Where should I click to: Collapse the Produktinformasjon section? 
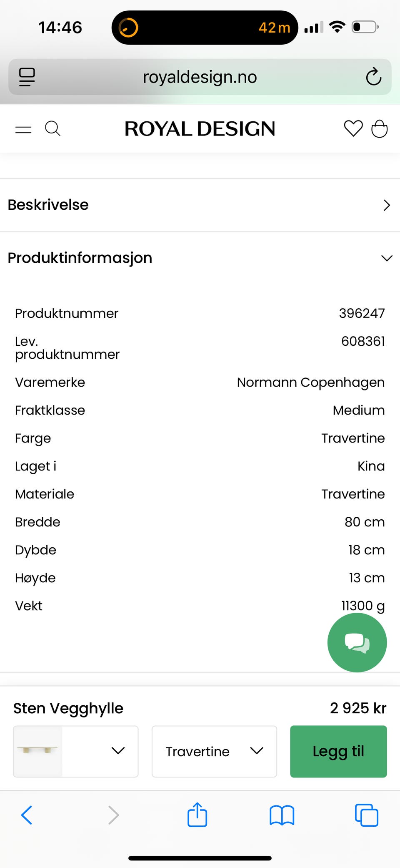pyautogui.click(x=200, y=258)
